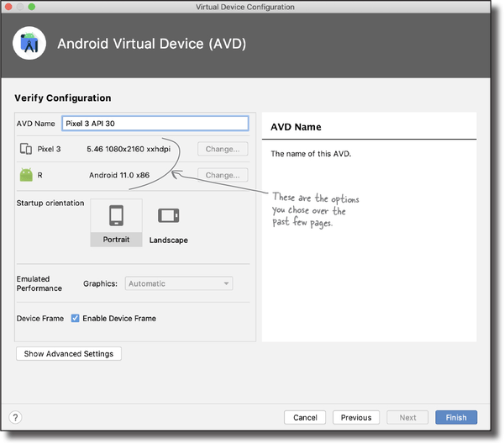Screen dimensions: 504x444
Task: Click the 'Device Frame' label
Action: coord(40,318)
